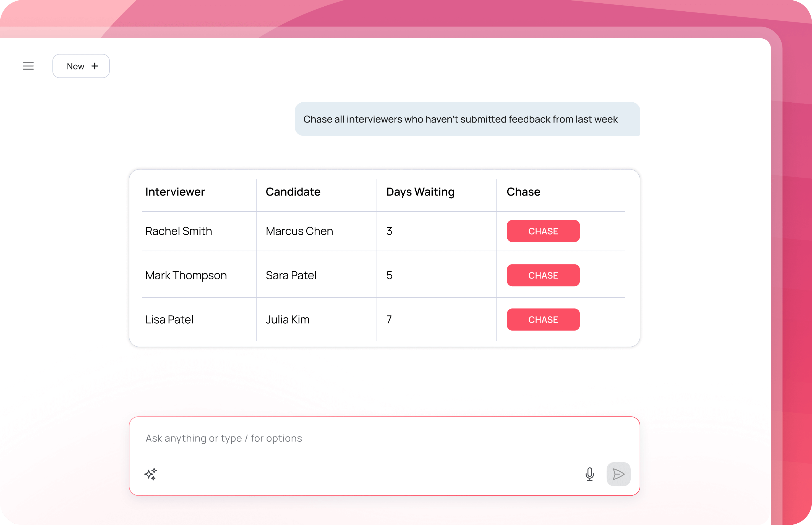This screenshot has width=812, height=525.
Task: Chase Rachel Smith for feedback
Action: tap(543, 231)
